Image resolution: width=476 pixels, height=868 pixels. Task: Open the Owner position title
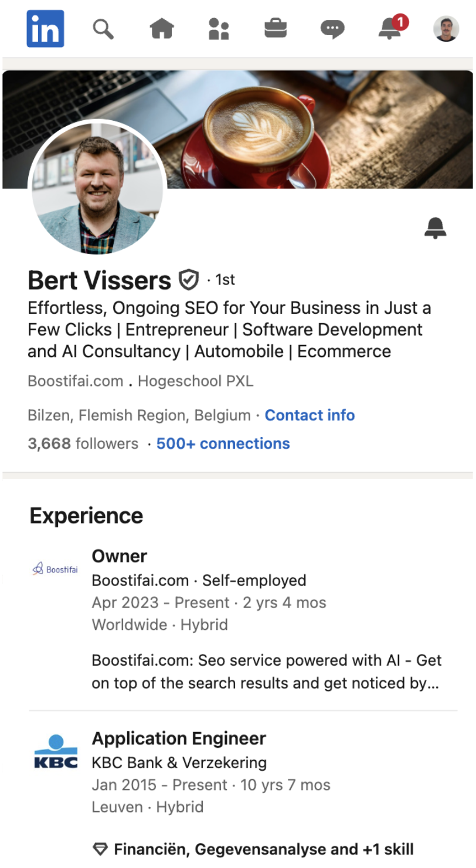coord(120,556)
